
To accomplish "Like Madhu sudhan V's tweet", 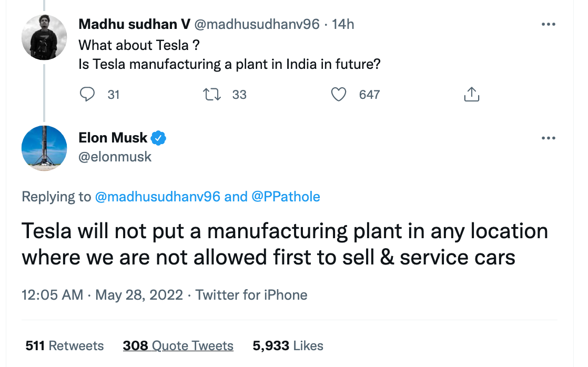I will point(339,95).
